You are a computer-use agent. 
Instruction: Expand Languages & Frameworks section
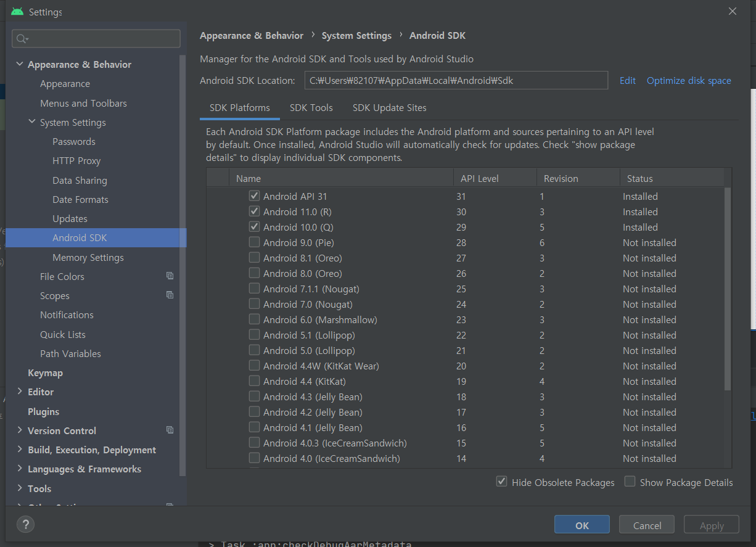(20, 469)
